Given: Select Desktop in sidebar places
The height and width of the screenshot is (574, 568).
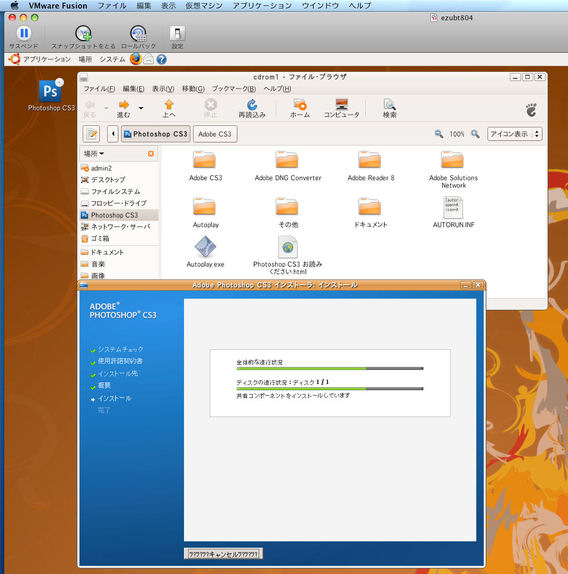Looking at the screenshot, I should (119, 180).
